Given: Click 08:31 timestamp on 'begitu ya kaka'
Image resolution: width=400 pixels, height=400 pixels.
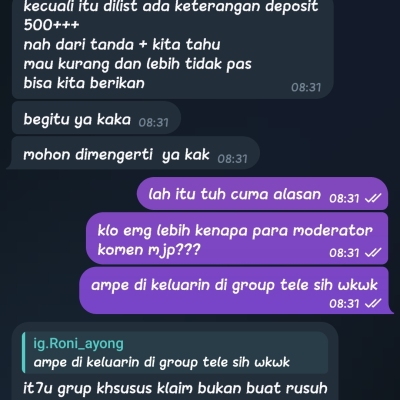Looking at the screenshot, I should tap(154, 123).
